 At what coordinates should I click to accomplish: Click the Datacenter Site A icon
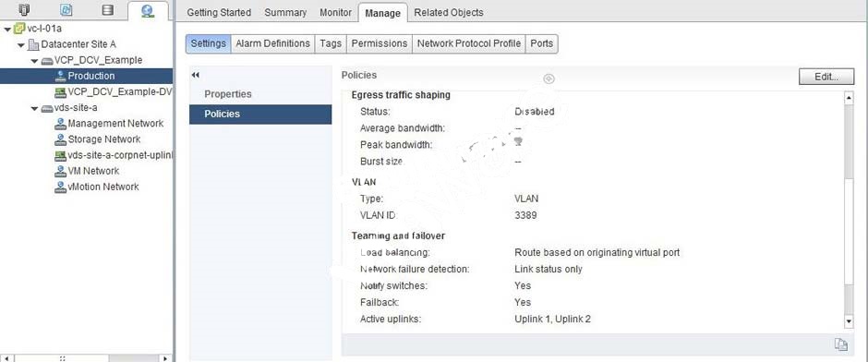(33, 44)
